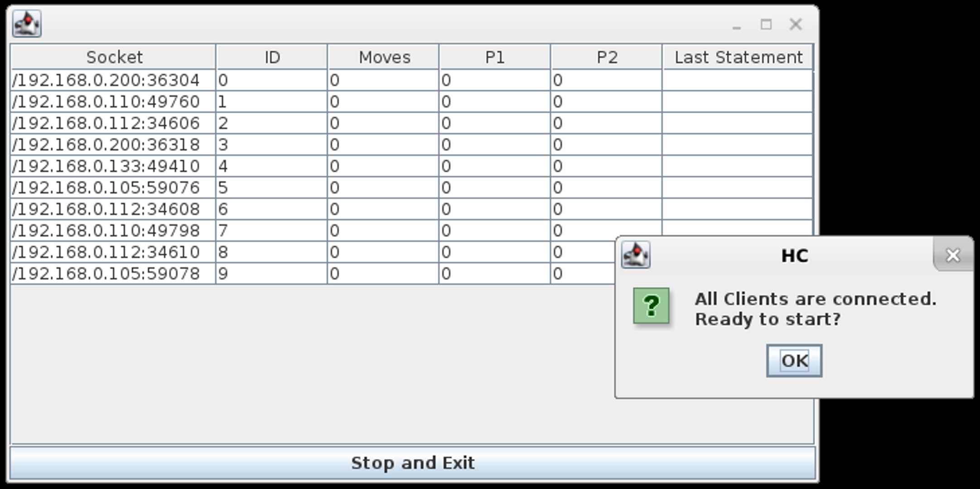Click the Stop and Exit button

tap(412, 463)
